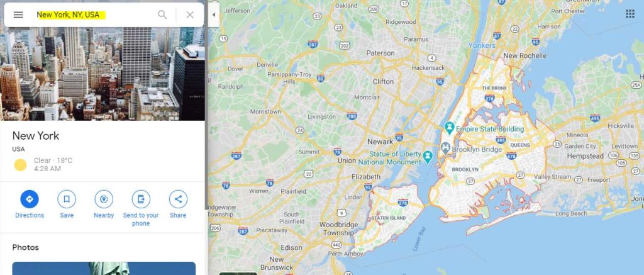
Task: Click into the New York search field
Action: pyautogui.click(x=94, y=15)
